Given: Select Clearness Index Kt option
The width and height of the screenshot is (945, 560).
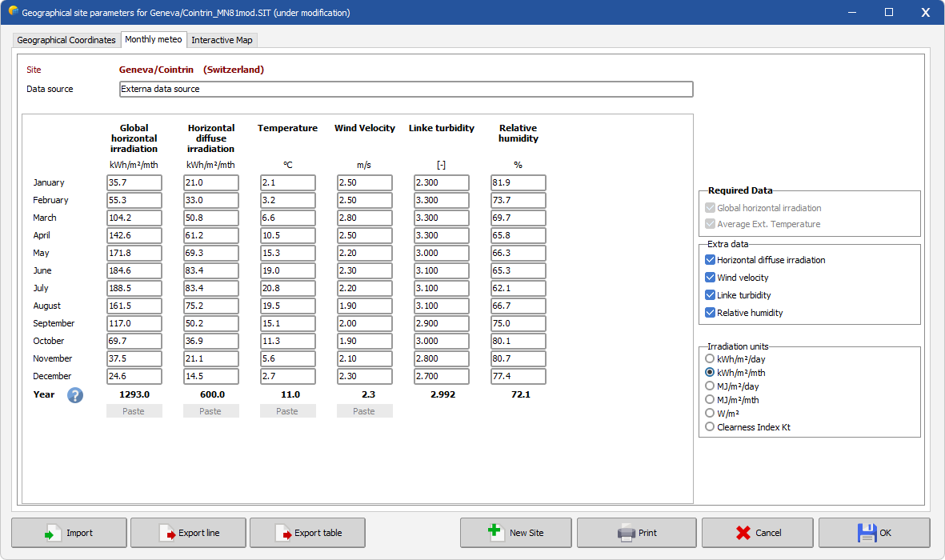Looking at the screenshot, I should [710, 426].
